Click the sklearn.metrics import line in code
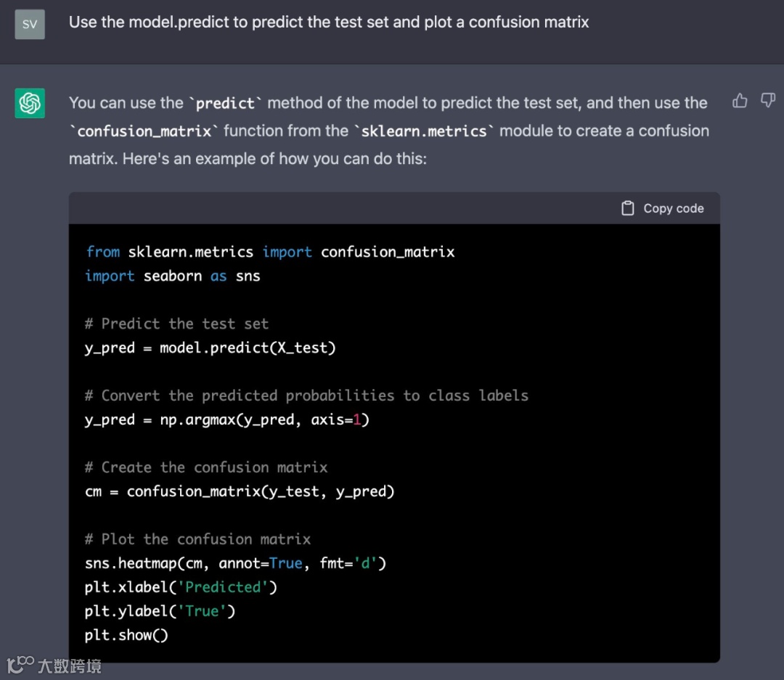The height and width of the screenshot is (680, 784). (x=270, y=252)
